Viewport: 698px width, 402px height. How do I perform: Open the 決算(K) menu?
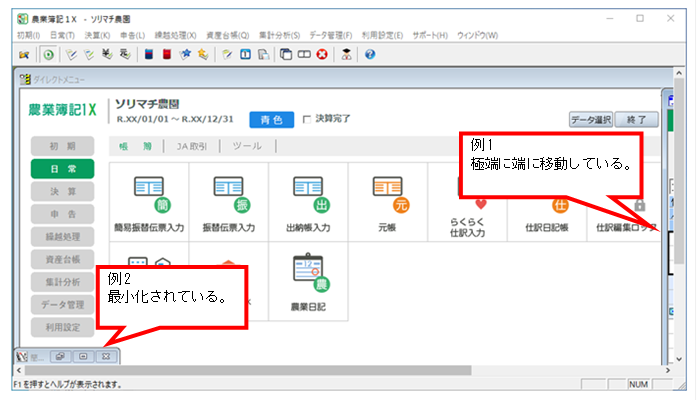coord(97,35)
